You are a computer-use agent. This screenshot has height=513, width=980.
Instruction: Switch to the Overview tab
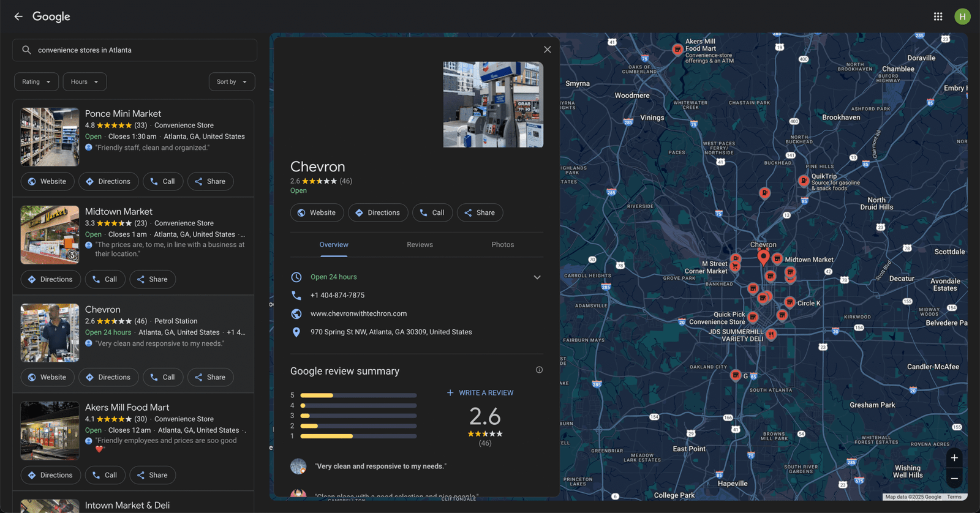tap(334, 245)
